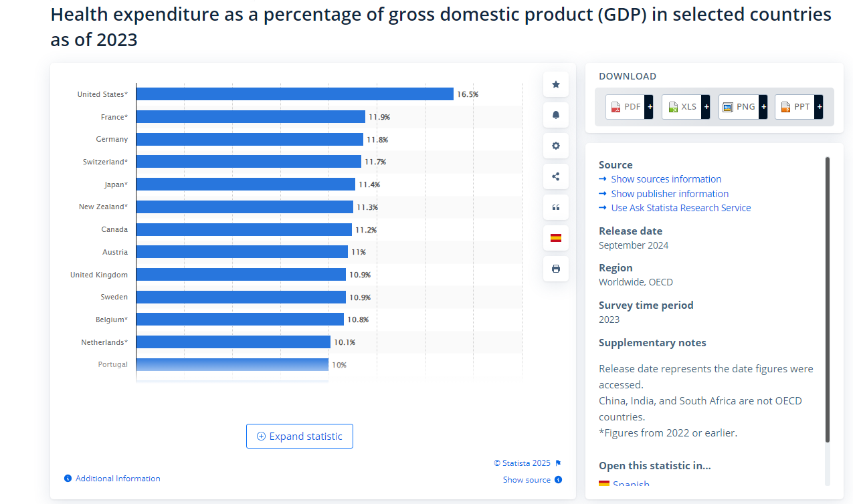Screen dimensions: 853x504
Task: Download the statistic as PDF
Action: coord(629,107)
